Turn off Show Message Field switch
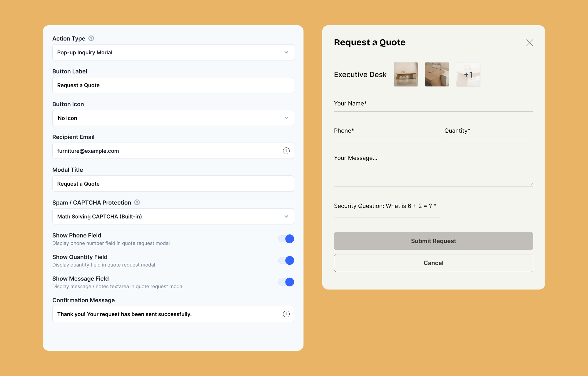Image resolution: width=588 pixels, height=376 pixels. (x=286, y=282)
